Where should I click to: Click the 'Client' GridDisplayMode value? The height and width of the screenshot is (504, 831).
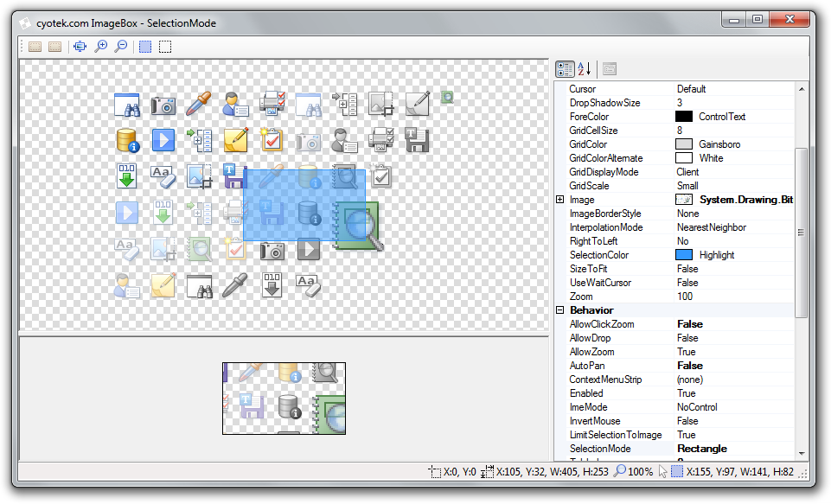[687, 172]
